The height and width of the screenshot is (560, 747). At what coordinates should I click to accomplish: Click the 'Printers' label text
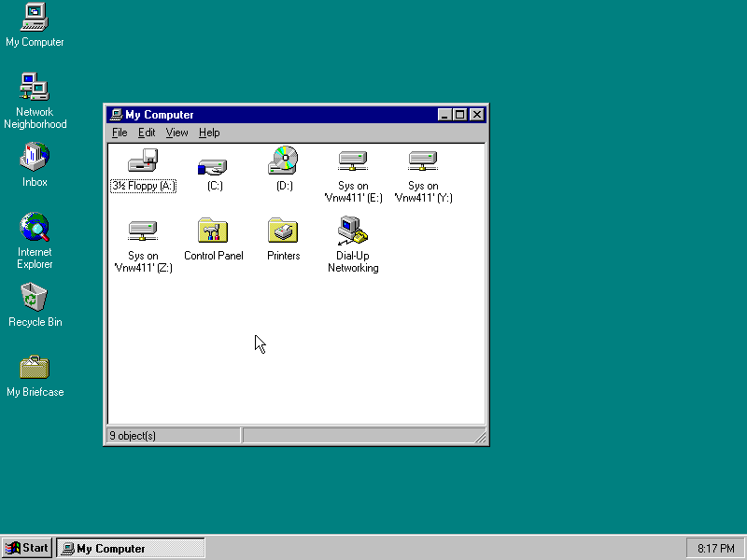[x=284, y=256]
